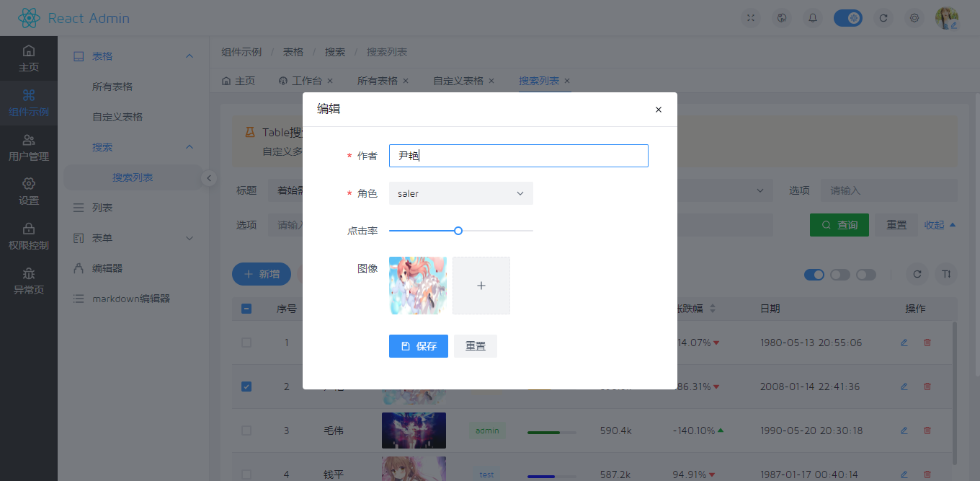This screenshot has width=980, height=481.
Task: Open 用户管理 in the sidebar
Action: coord(29,146)
